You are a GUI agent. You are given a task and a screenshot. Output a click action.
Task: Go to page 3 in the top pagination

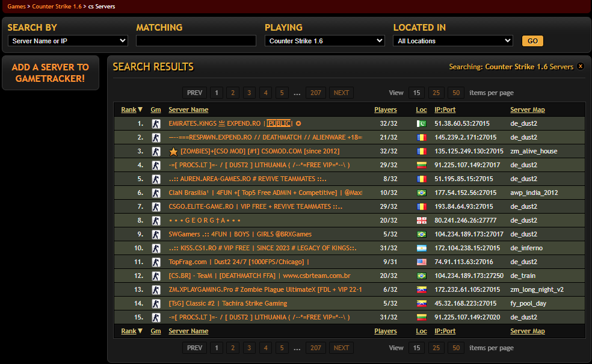click(x=249, y=93)
